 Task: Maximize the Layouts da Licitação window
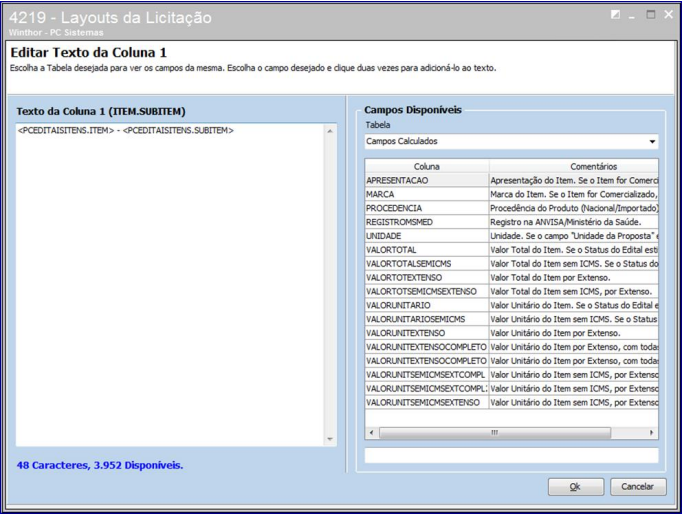tap(651, 14)
